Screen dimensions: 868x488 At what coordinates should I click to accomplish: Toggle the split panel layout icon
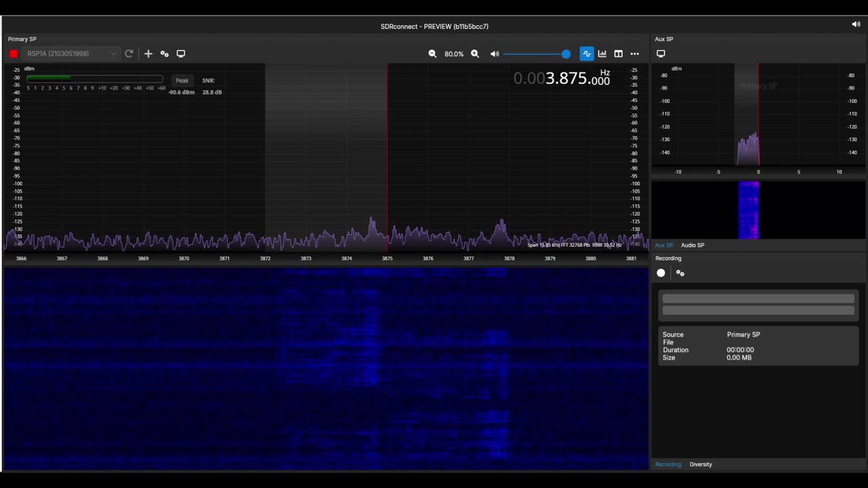click(618, 54)
